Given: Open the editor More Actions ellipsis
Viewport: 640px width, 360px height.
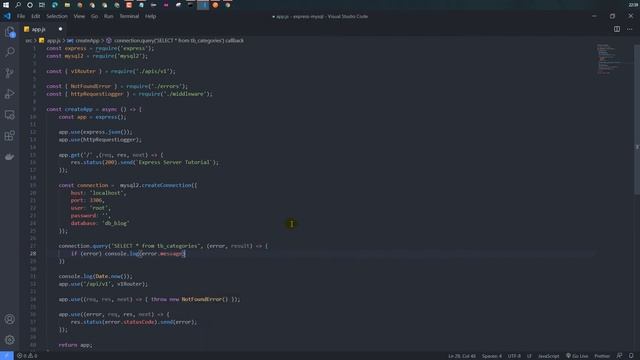Looking at the screenshot, I should coord(630,29).
